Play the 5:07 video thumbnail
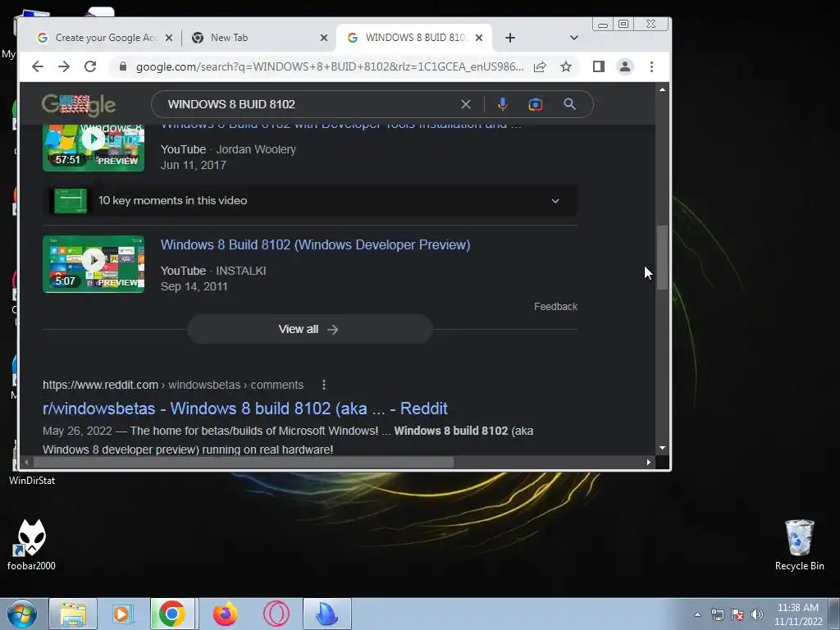Screen dimensions: 840x630 tap(94, 264)
